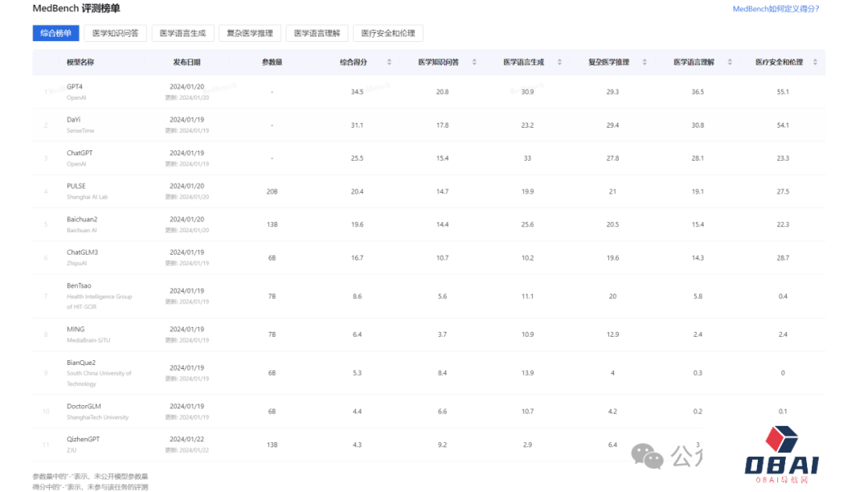Click the MING model name

(76, 330)
